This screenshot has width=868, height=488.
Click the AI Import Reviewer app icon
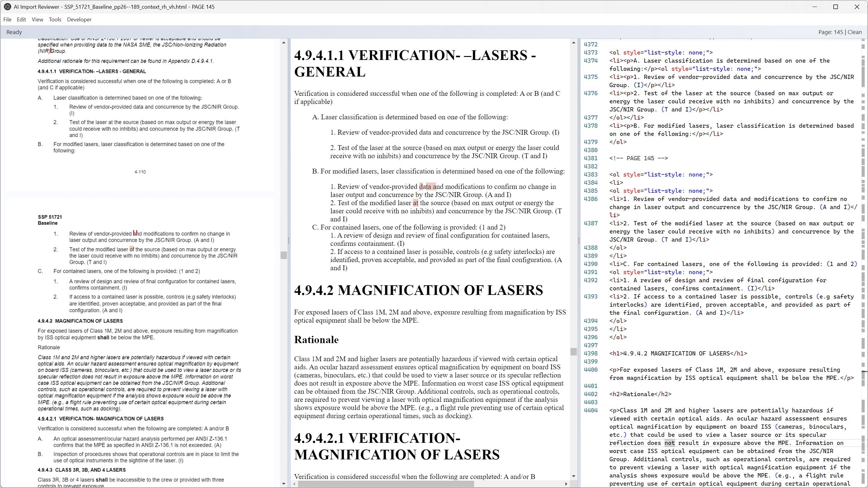(7, 7)
